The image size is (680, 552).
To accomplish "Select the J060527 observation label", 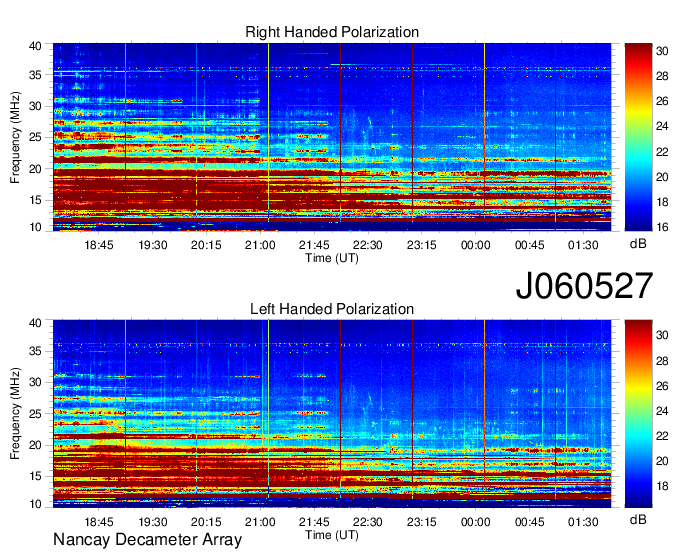I will (584, 286).
